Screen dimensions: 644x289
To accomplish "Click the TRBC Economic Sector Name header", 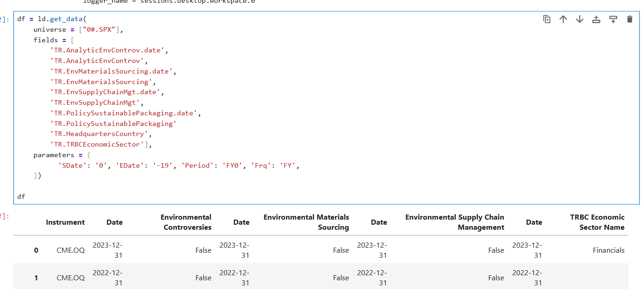I will (597, 222).
